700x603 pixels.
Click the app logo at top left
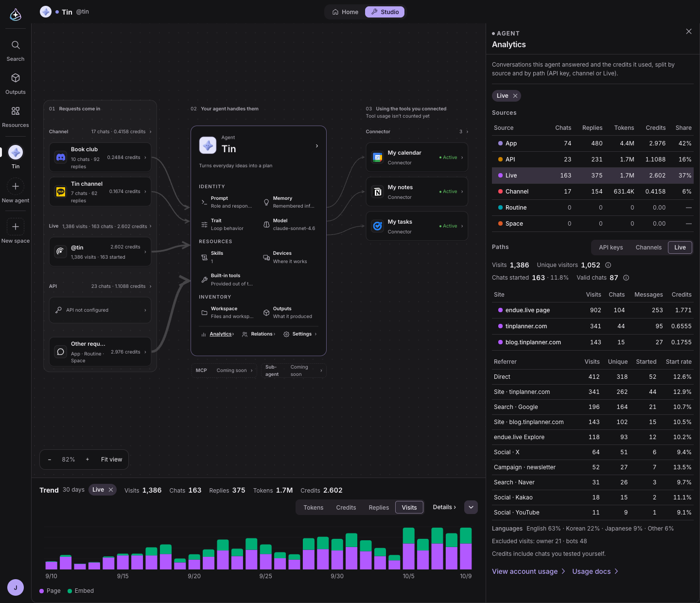16,15
